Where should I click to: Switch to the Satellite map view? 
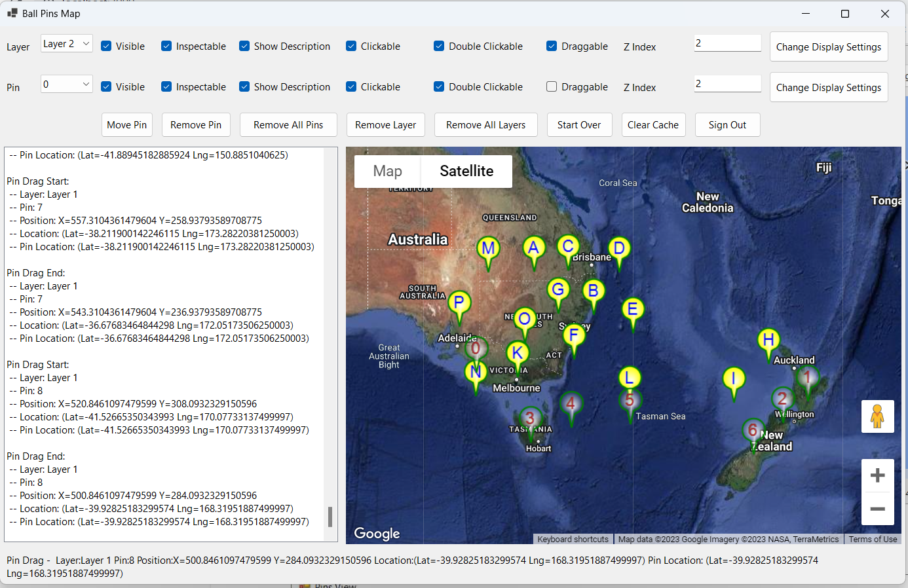(x=466, y=171)
